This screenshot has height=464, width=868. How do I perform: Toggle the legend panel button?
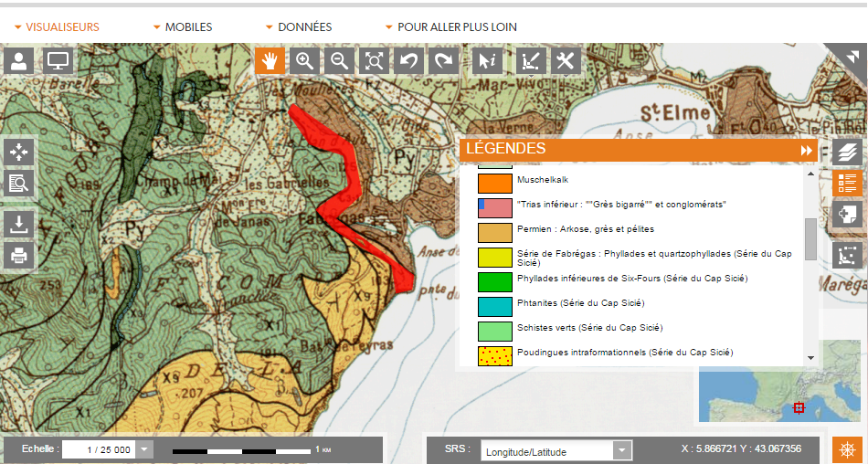(x=847, y=184)
